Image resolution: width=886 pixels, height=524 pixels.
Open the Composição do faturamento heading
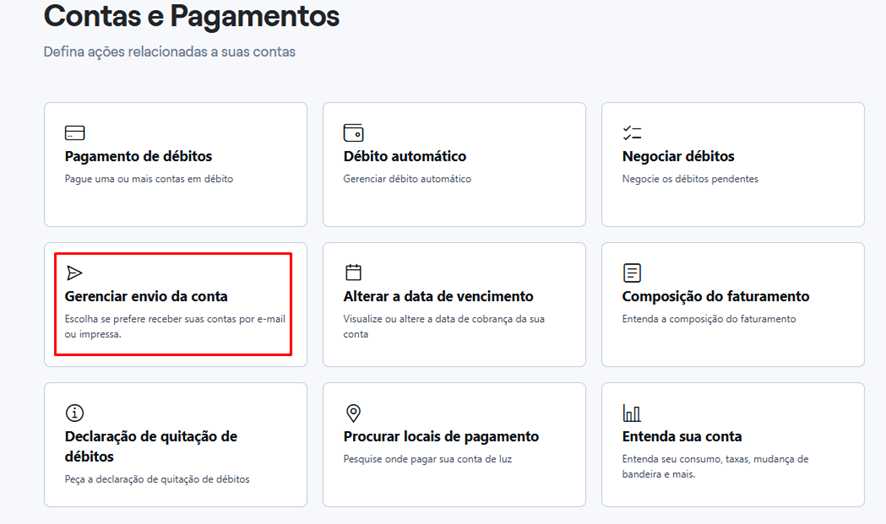tap(715, 296)
